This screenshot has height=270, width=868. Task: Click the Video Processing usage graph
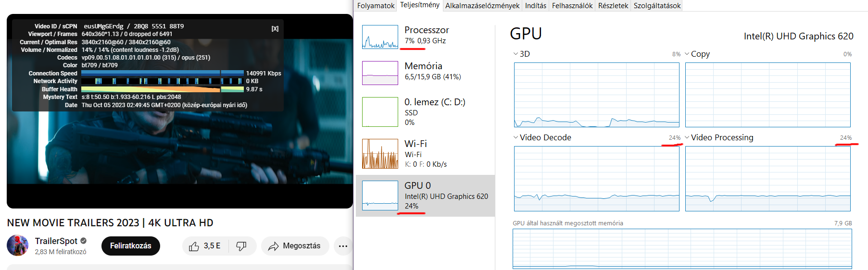768,179
